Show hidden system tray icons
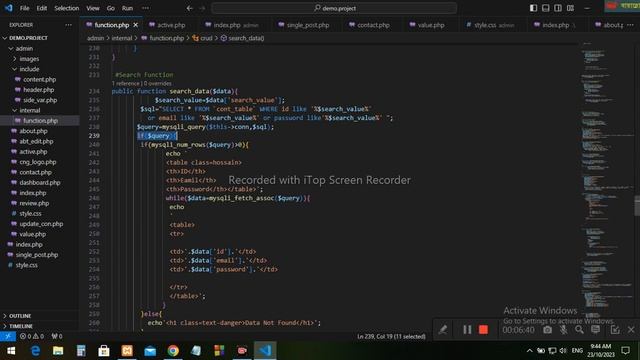640x360 pixels. [529, 351]
